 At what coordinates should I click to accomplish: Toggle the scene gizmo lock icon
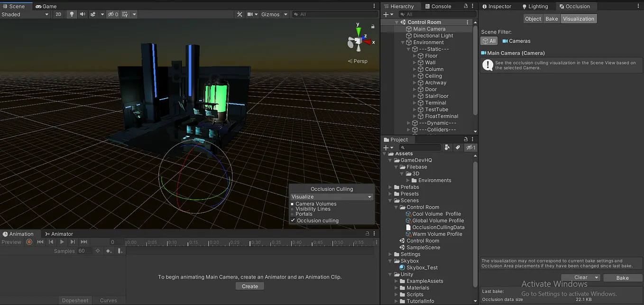pyautogui.click(x=373, y=26)
